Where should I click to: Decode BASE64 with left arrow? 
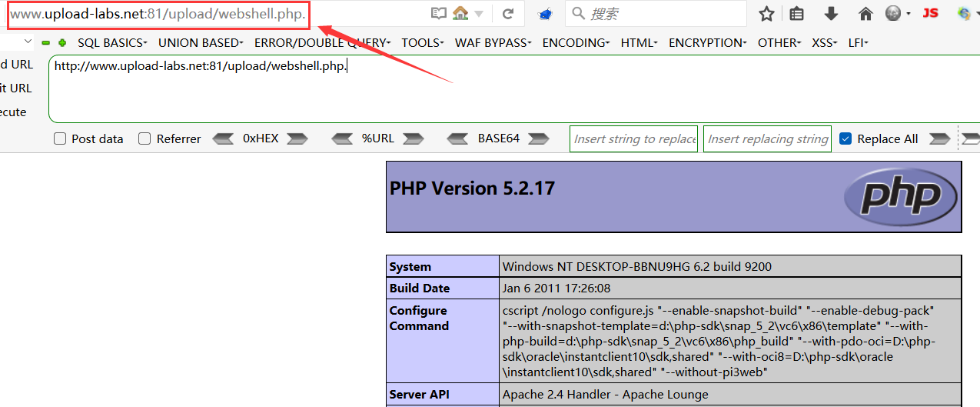(458, 138)
